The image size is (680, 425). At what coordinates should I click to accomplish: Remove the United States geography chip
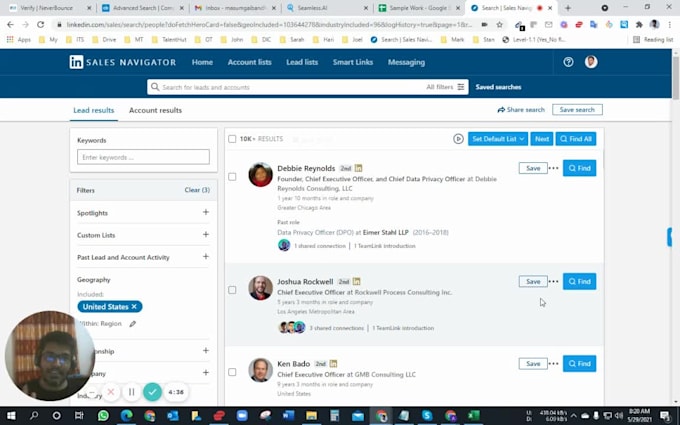coord(134,307)
